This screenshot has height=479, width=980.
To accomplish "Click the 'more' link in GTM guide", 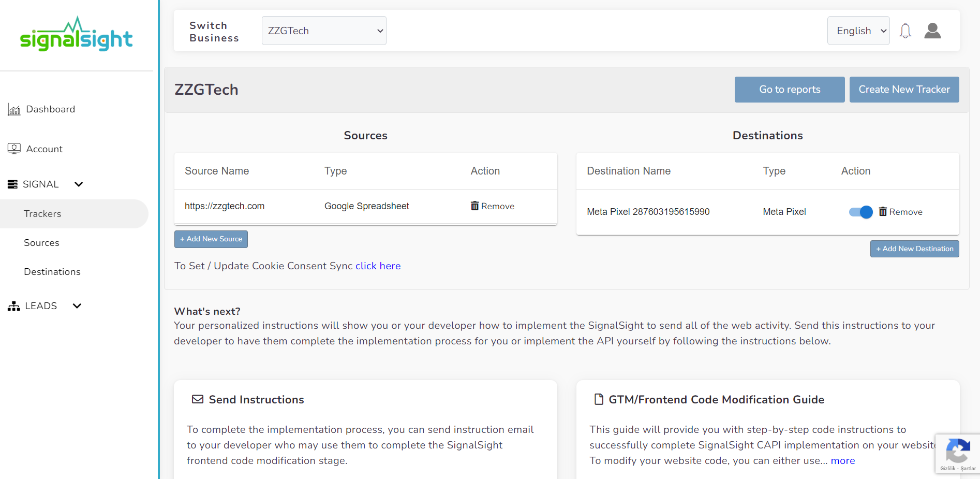I will tap(843, 460).
